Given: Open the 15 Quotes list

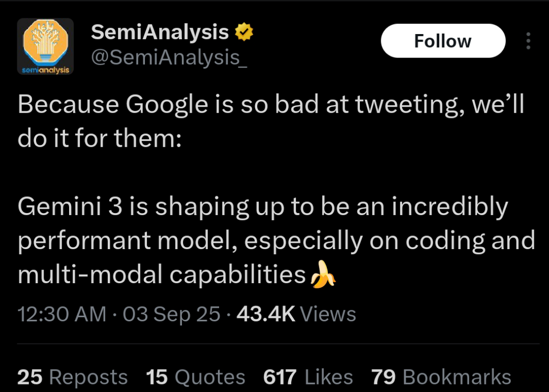Looking at the screenshot, I should click(196, 377).
